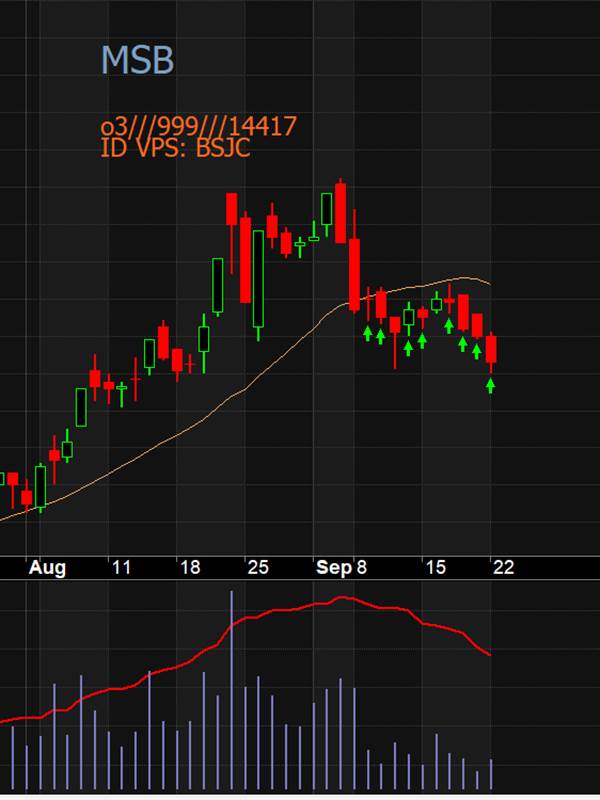Click the MSB ticker symbol label
The width and height of the screenshot is (600, 800).
coord(137,61)
